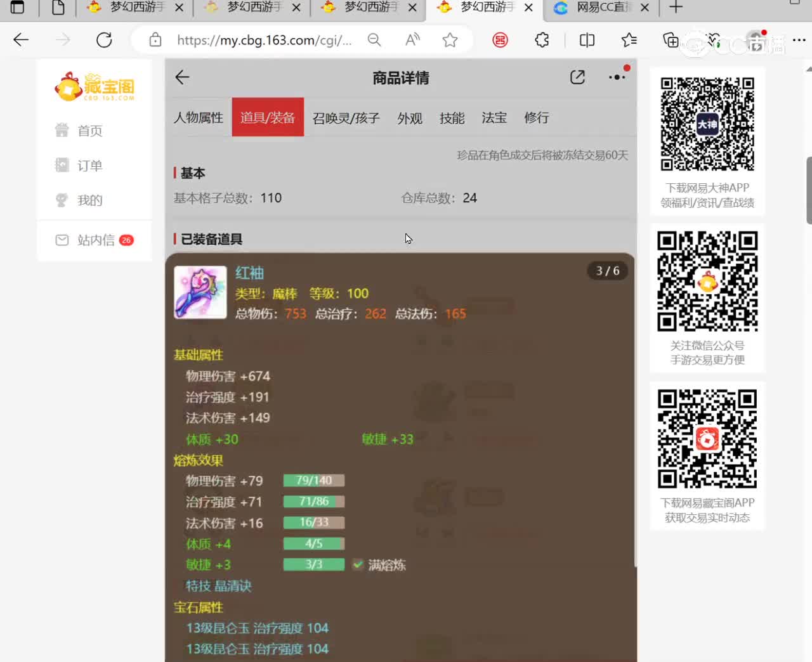Image resolution: width=812 pixels, height=662 pixels.
Task: Open the three-dot more options menu
Action: click(617, 77)
